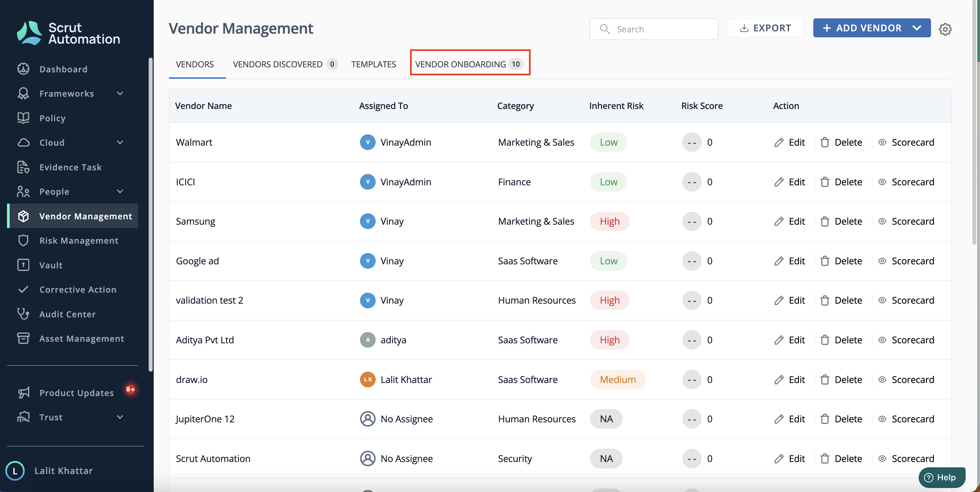Click the Vendor Management cube icon

pyautogui.click(x=23, y=216)
